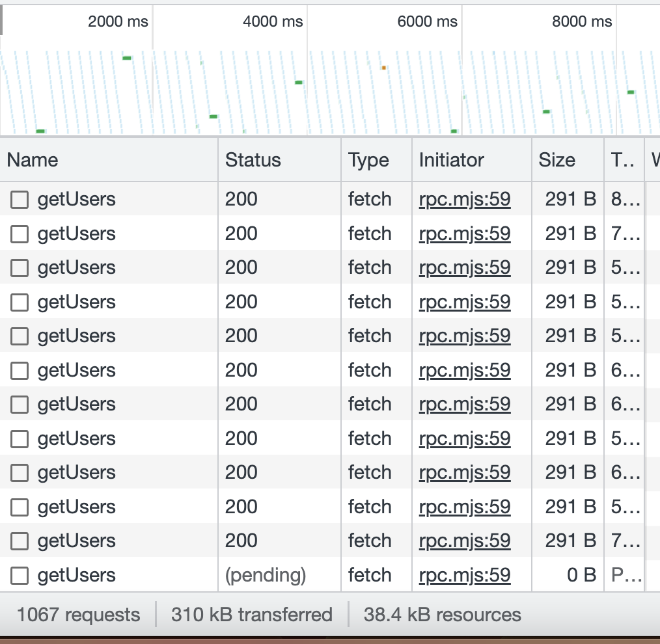The width and height of the screenshot is (660, 644).
Task: Click the green marker near 4000 ms
Action: pyautogui.click(x=298, y=83)
